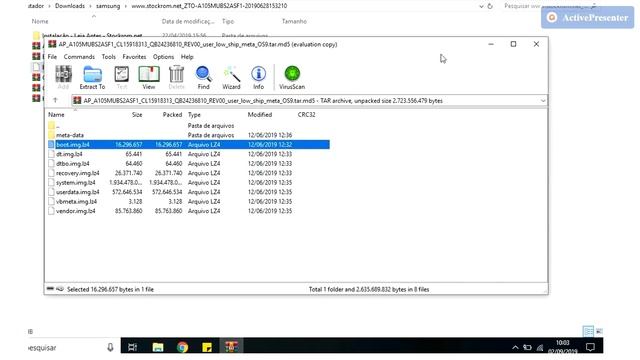This screenshot has width=640, height=360.
Task: Sort Explorer files by Data de modificação
Action: (x=188, y=21)
